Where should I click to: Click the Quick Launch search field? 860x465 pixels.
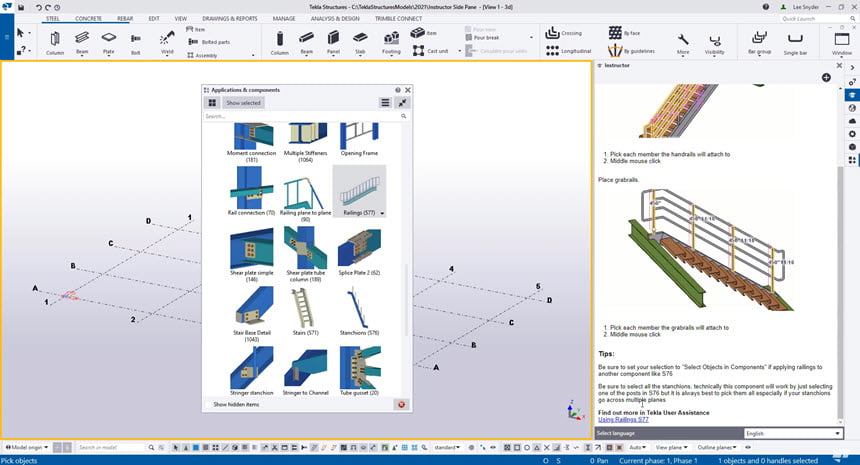817,19
